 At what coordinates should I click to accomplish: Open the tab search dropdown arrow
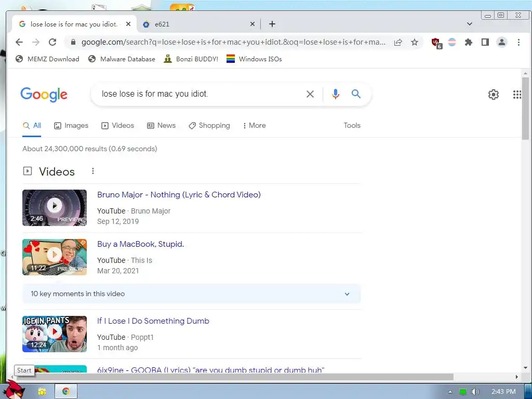coord(470,24)
